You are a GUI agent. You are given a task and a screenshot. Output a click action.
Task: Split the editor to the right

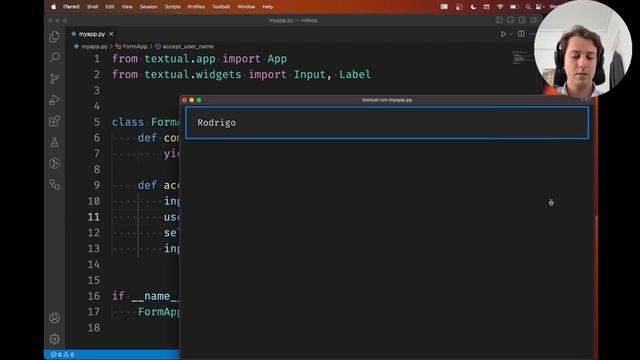coord(521,34)
